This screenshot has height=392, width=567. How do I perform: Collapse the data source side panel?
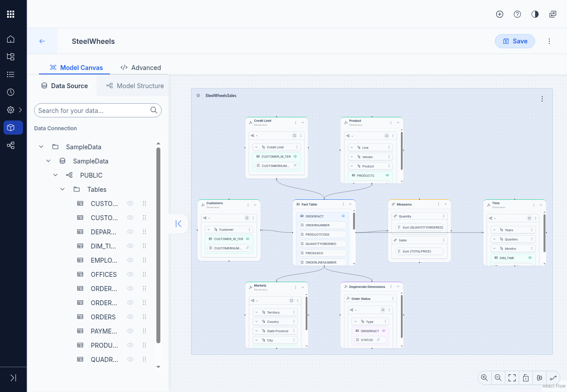pyautogui.click(x=179, y=224)
